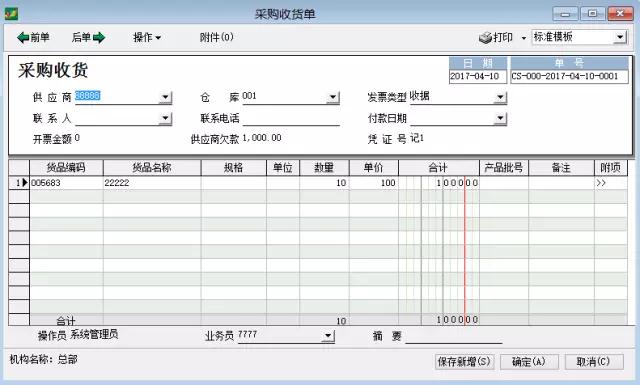Click the 摘要 summary input field
This screenshot has width=640, height=385.
pyautogui.click(x=453, y=336)
